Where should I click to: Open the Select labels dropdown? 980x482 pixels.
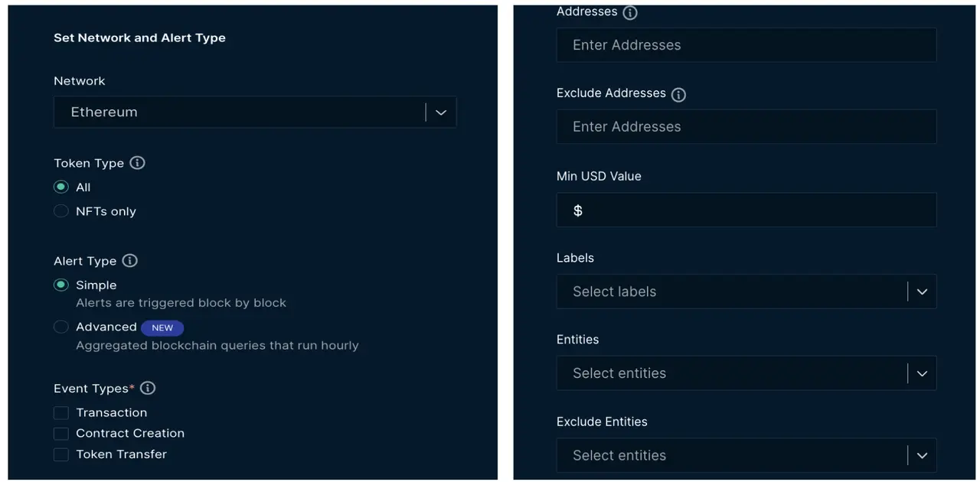746,291
